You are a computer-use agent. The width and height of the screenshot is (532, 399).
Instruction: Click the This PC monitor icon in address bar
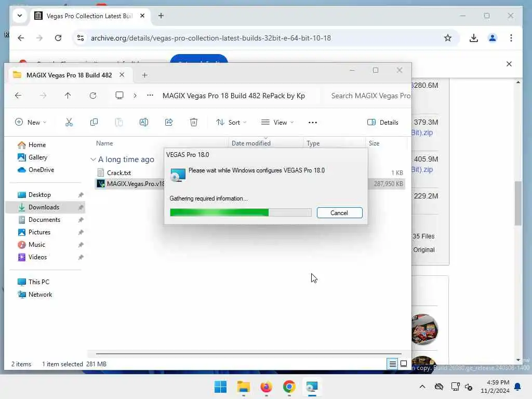pos(119,96)
